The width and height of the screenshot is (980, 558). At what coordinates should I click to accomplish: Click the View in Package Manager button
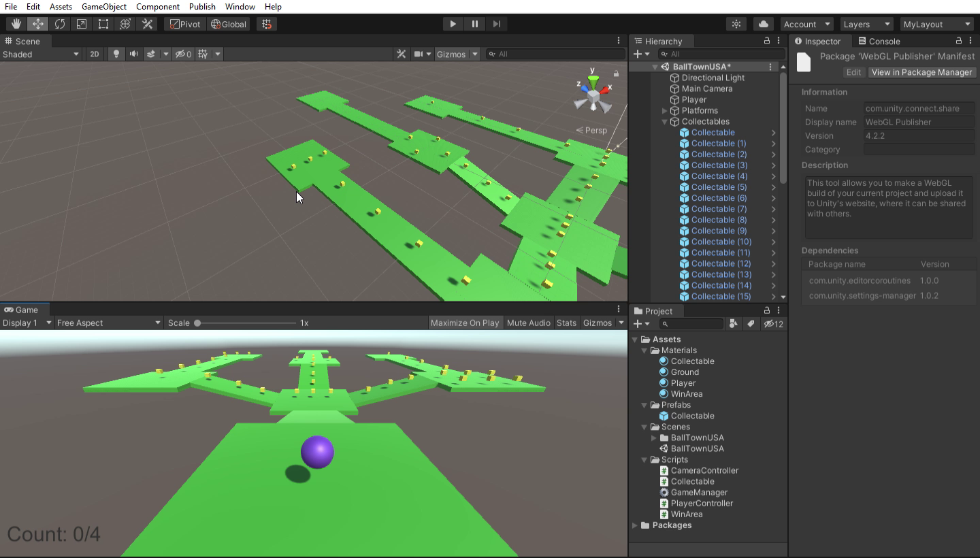(921, 72)
